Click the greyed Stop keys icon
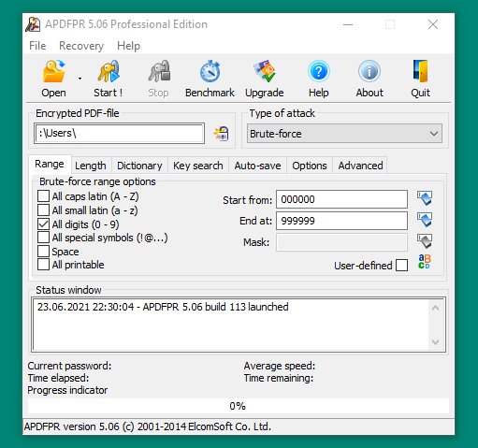 coord(159,71)
